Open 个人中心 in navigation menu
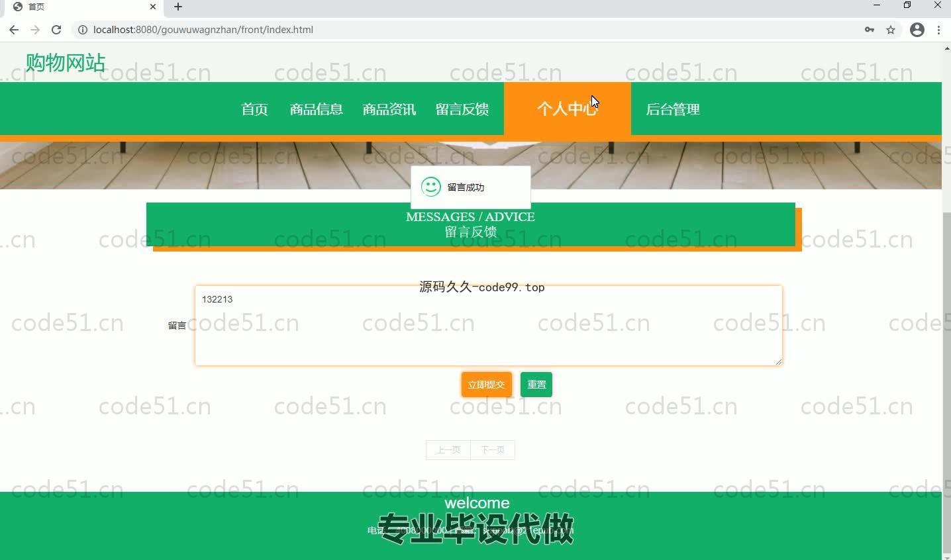The width and height of the screenshot is (951, 560). (568, 109)
